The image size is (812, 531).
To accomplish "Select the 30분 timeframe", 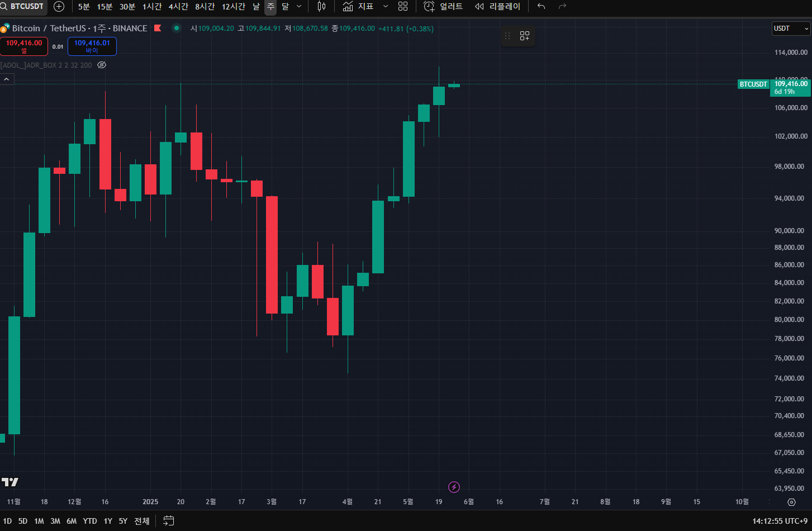I will pos(127,7).
